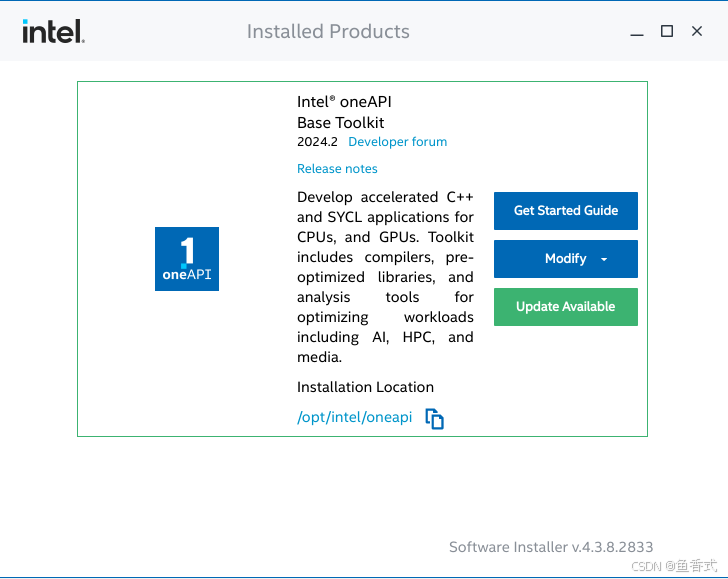Copy the installation path with the clipboard icon
728x579 pixels.
[435, 419]
